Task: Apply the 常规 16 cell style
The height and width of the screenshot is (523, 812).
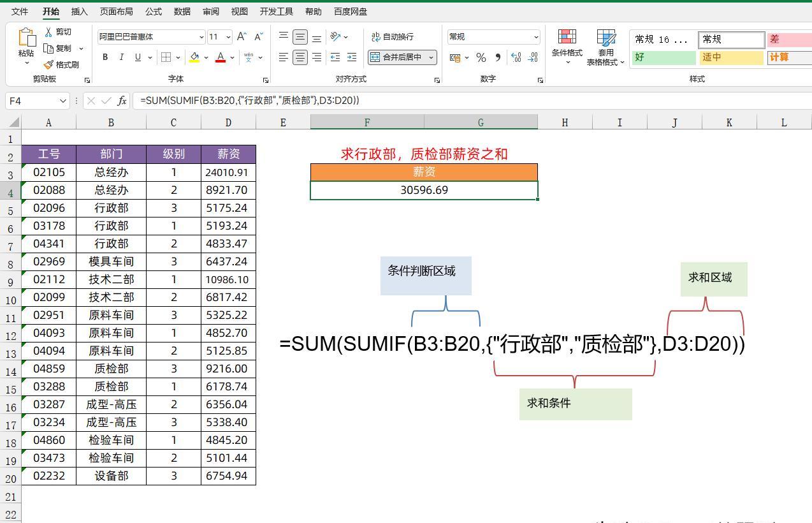Action: (x=663, y=40)
